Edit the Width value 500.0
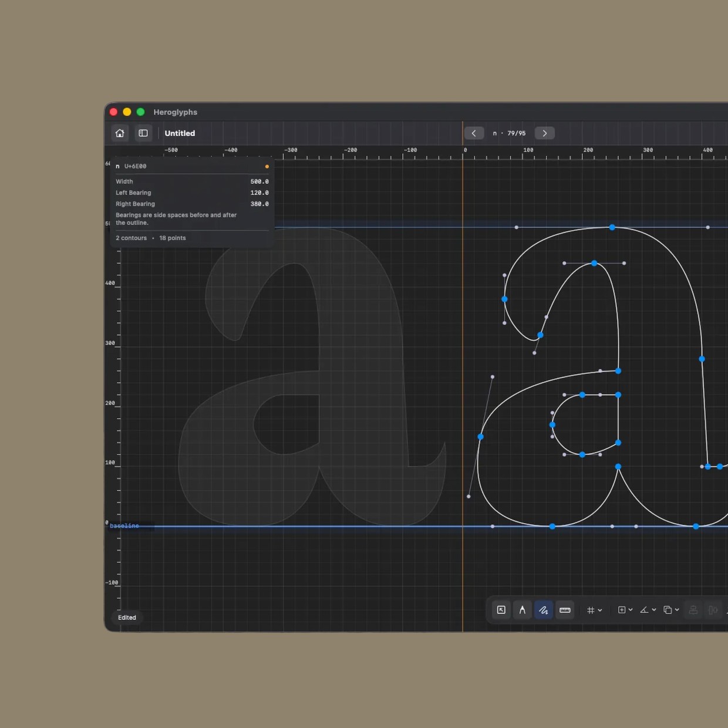728x728 pixels. pyautogui.click(x=259, y=181)
